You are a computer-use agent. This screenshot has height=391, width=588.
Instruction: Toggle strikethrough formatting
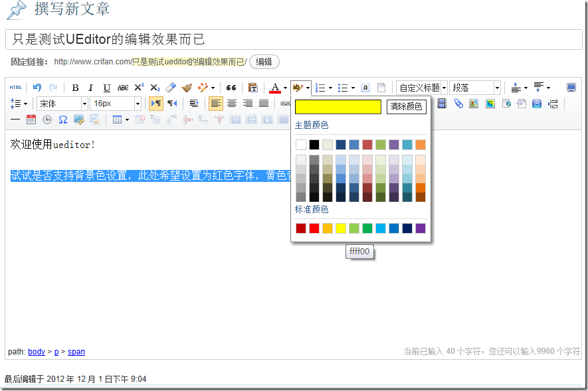click(123, 88)
